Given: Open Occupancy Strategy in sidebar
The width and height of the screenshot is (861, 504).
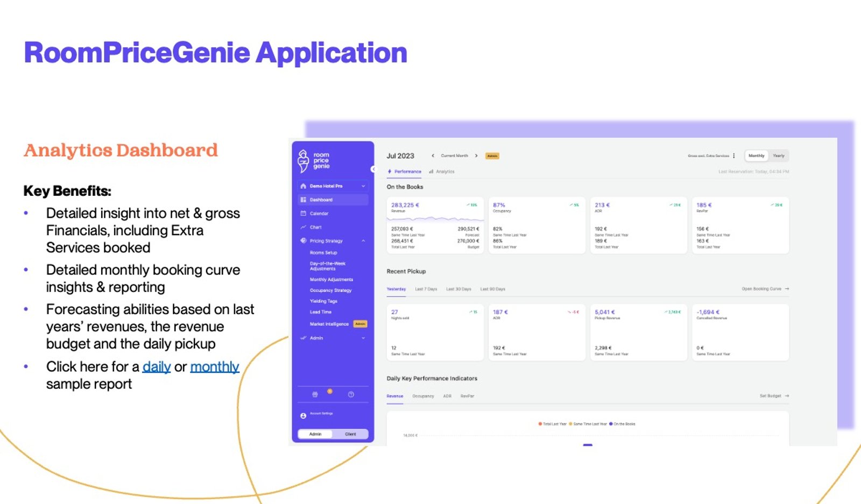Looking at the screenshot, I should 330,290.
